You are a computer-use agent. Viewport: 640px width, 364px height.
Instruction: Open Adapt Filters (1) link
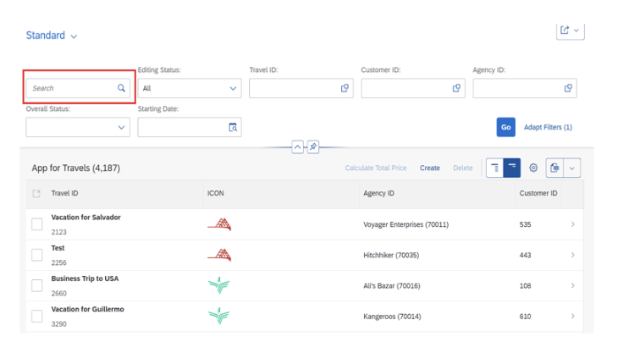tap(548, 127)
